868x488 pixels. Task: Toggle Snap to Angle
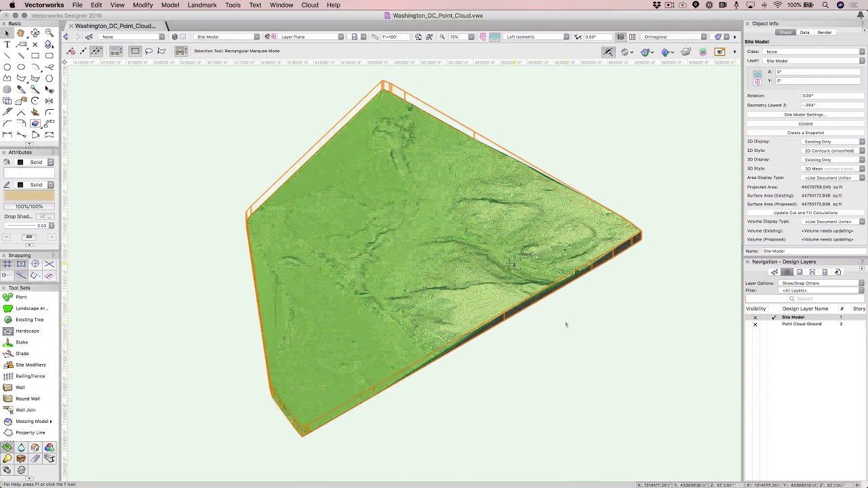click(35, 264)
